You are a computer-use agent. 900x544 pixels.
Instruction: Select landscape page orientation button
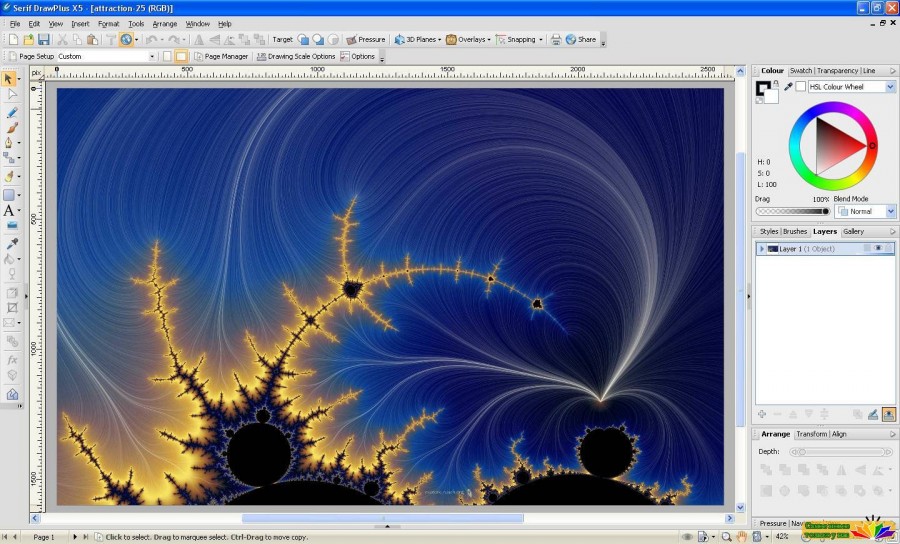coord(181,56)
